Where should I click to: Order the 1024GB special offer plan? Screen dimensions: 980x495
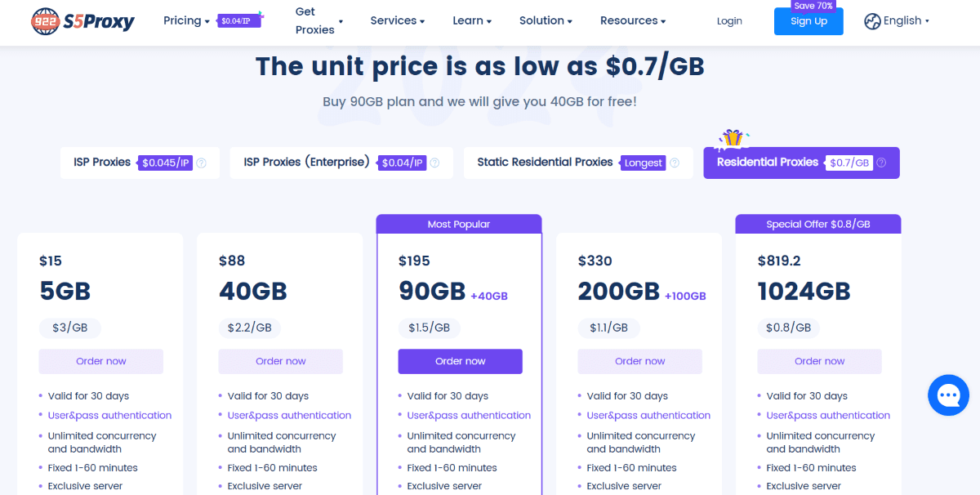[x=820, y=361]
